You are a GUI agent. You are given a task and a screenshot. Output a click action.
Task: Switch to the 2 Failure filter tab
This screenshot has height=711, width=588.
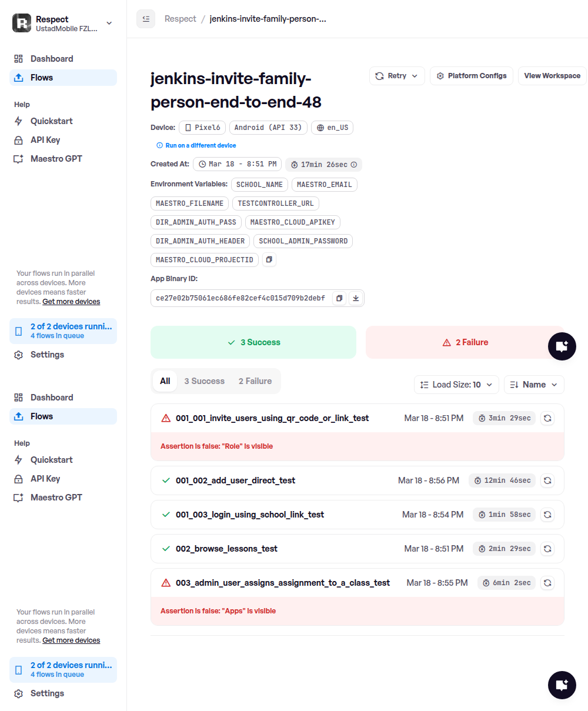(255, 381)
